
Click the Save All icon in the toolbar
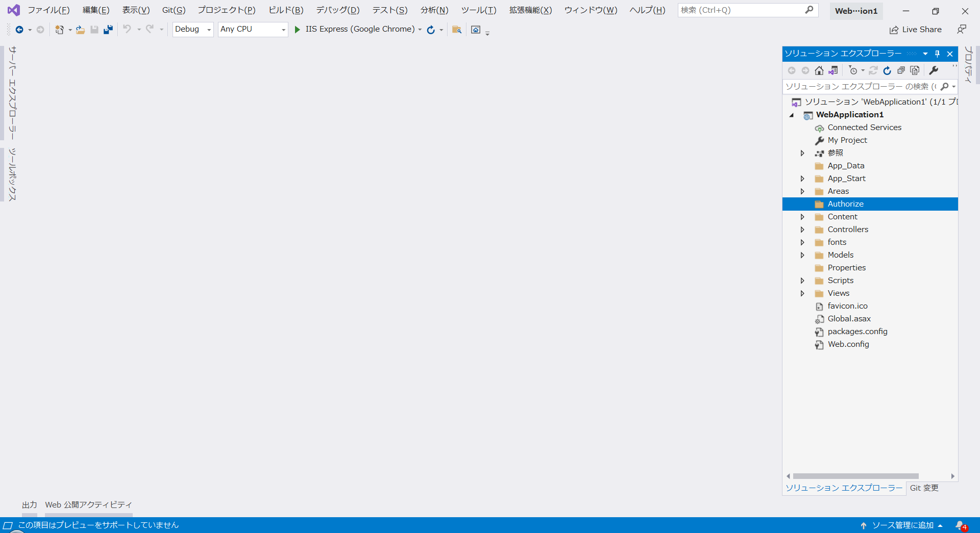tap(108, 30)
